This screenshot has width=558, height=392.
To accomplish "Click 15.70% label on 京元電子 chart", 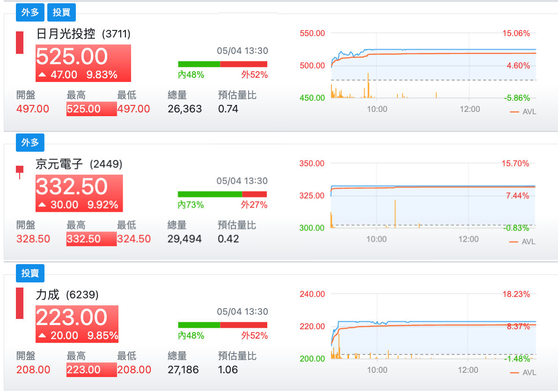I will [515, 163].
